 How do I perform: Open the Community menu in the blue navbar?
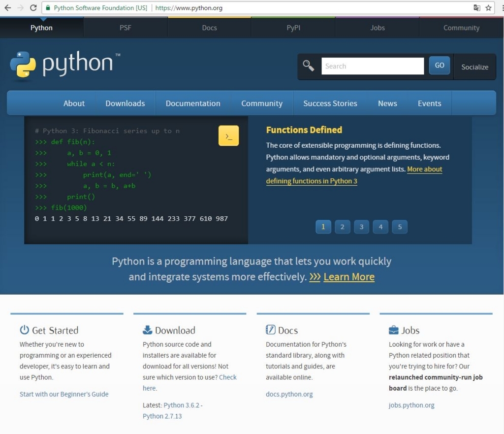262,103
